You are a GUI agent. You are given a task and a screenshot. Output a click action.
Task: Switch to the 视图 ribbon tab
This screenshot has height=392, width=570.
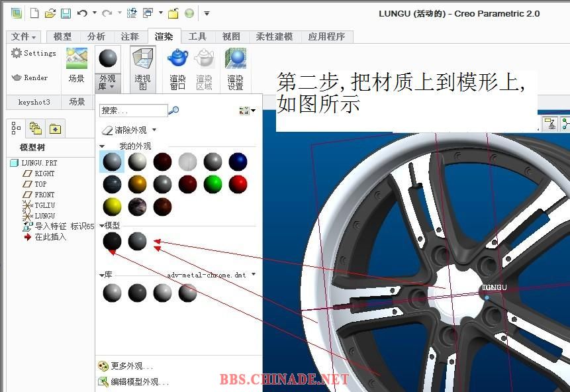point(231,36)
